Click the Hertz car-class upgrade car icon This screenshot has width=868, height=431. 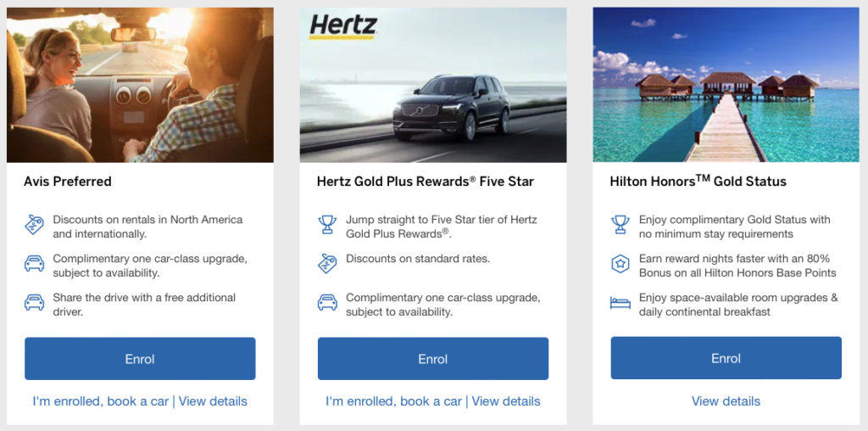(x=327, y=303)
